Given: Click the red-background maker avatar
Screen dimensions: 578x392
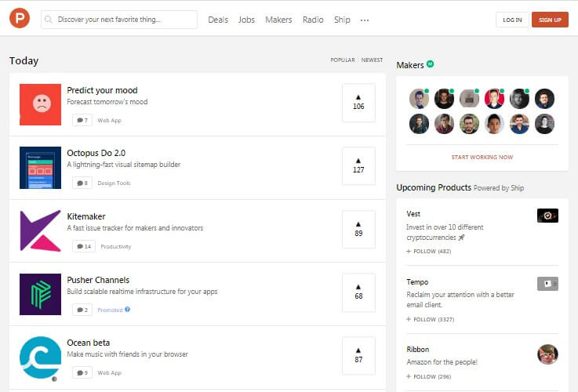Looking at the screenshot, I should tap(494, 98).
